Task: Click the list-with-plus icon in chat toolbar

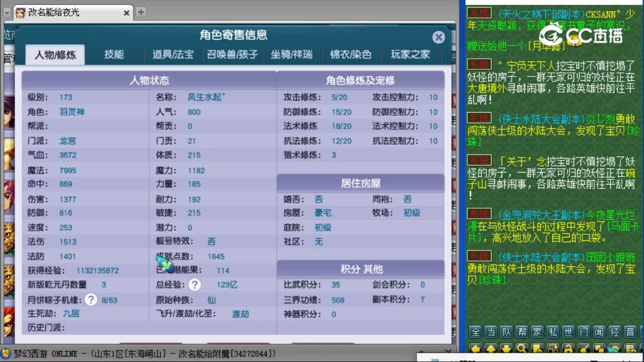Action: click(x=630, y=348)
